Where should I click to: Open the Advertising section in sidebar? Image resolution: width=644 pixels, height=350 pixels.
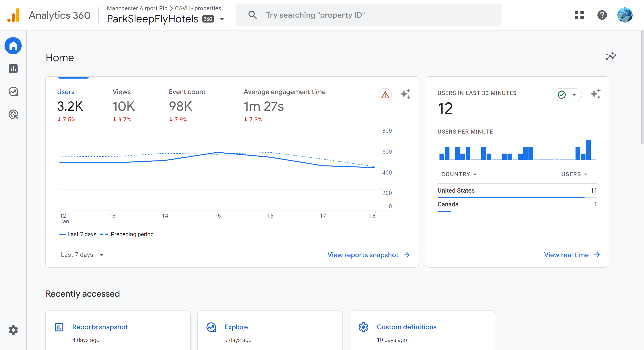(13, 115)
